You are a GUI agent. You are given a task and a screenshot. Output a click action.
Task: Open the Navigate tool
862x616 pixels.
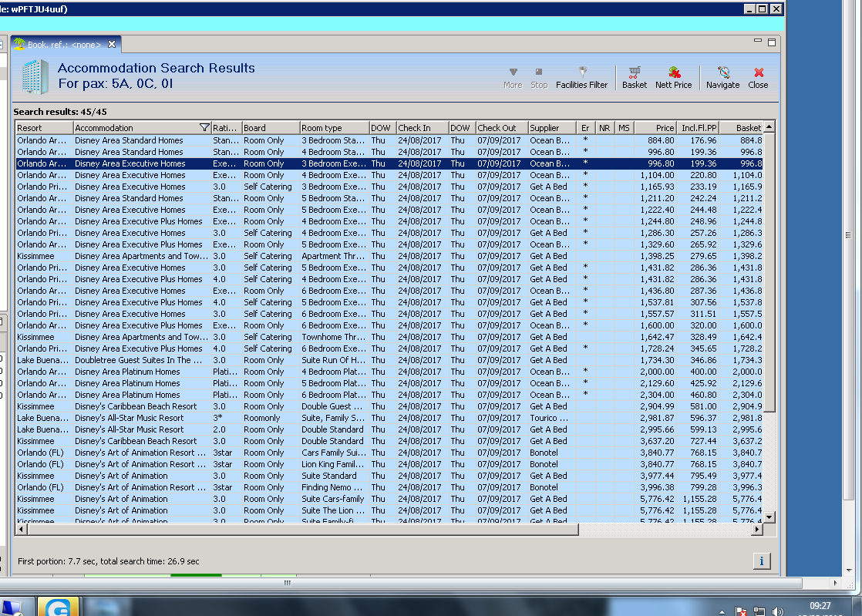tap(723, 77)
